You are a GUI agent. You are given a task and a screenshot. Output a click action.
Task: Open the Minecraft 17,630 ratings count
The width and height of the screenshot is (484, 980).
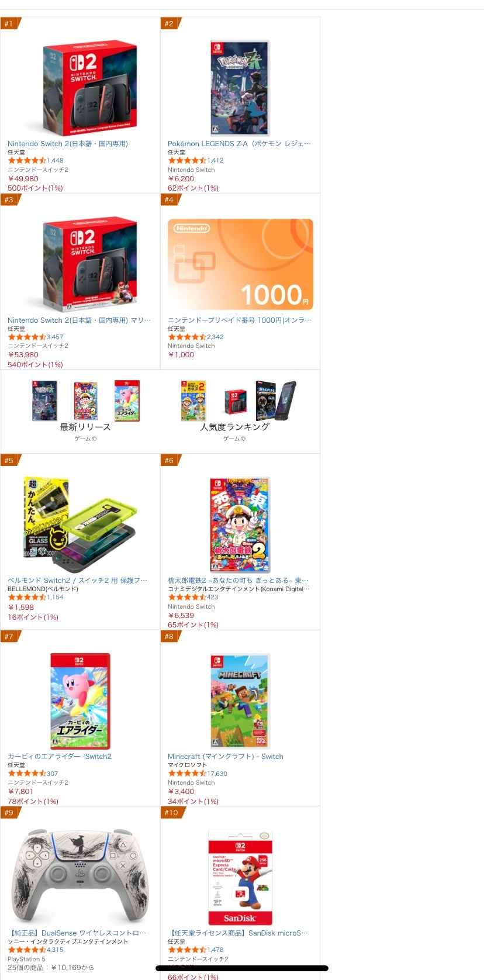pyautogui.click(x=217, y=774)
